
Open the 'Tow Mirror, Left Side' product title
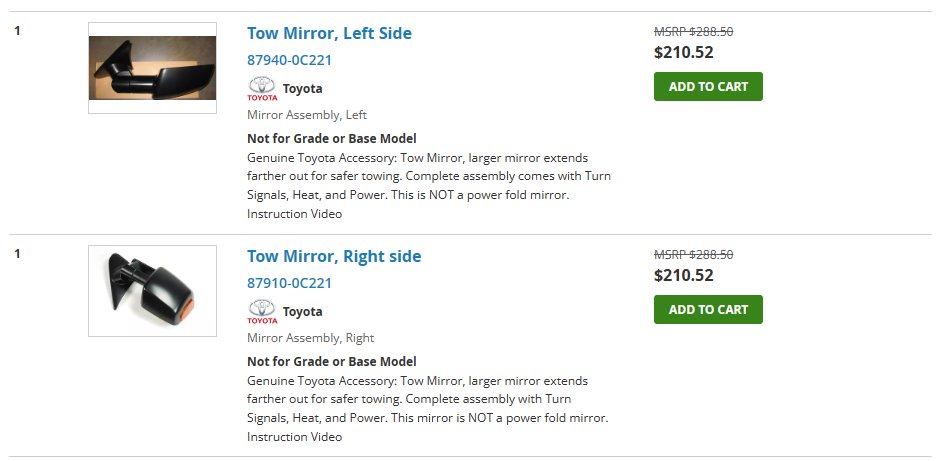[329, 33]
